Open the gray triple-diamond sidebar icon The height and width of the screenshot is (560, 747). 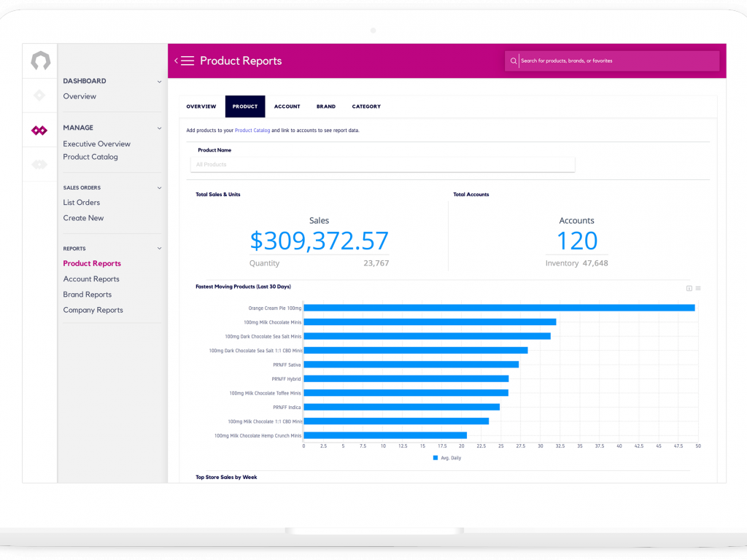click(39, 165)
